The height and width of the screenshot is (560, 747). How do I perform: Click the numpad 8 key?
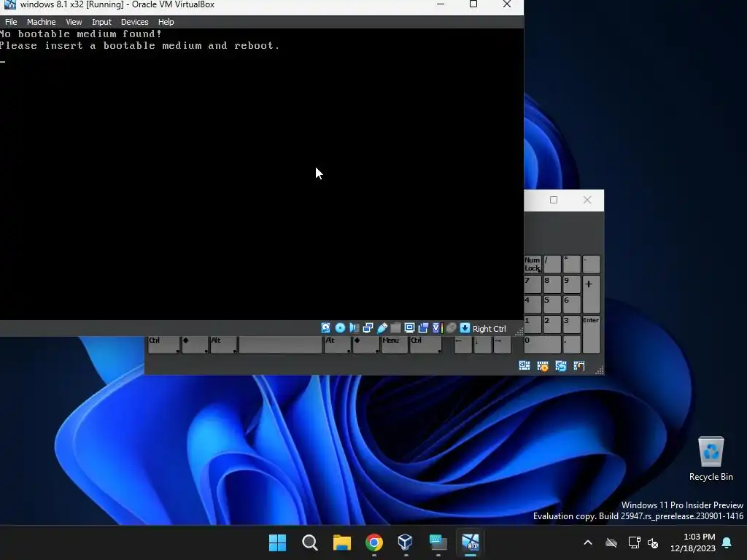tap(552, 284)
